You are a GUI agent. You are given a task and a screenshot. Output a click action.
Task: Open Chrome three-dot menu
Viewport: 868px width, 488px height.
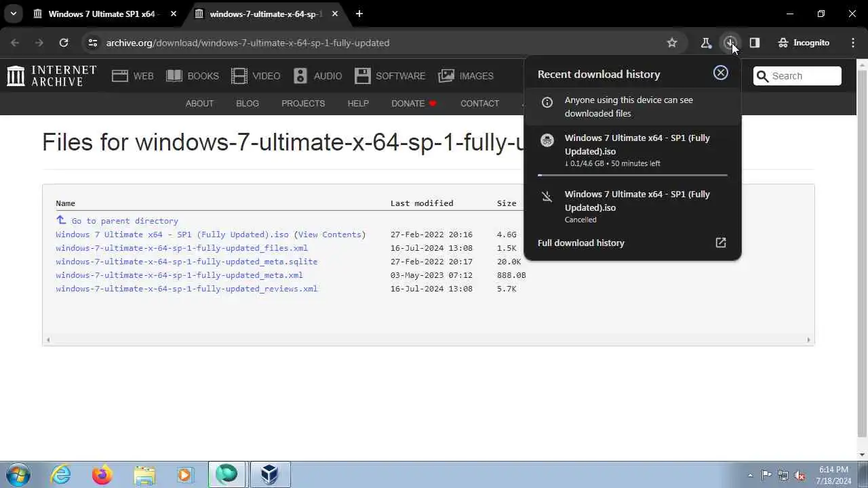[853, 43]
